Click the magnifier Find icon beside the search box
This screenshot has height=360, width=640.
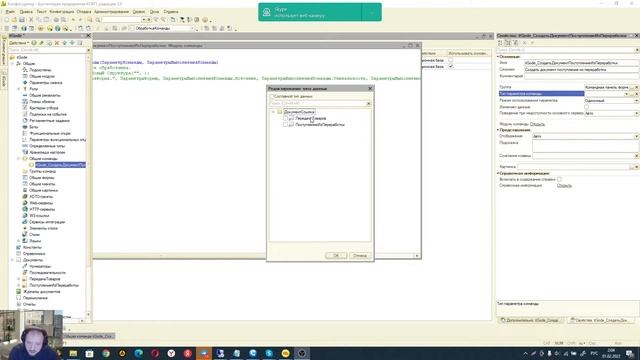click(98, 20)
